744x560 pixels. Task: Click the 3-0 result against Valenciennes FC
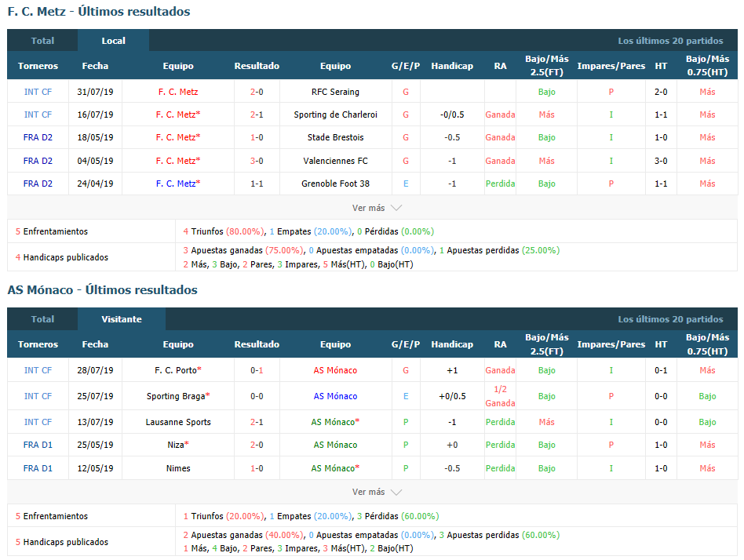257,161
